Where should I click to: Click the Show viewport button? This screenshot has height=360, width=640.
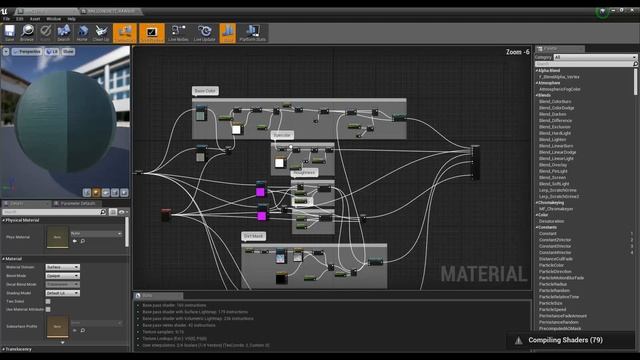coord(68,52)
